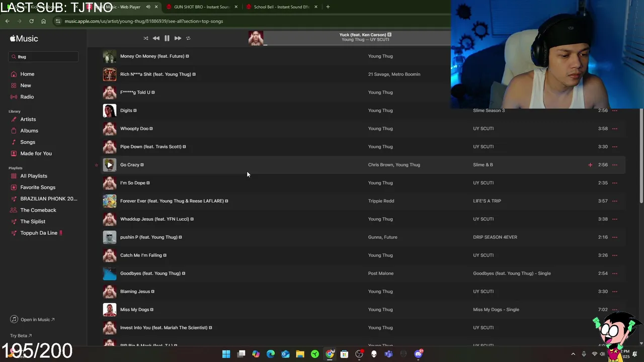The width and height of the screenshot is (644, 362).
Task: Open more options for Digits
Action: 615,111
